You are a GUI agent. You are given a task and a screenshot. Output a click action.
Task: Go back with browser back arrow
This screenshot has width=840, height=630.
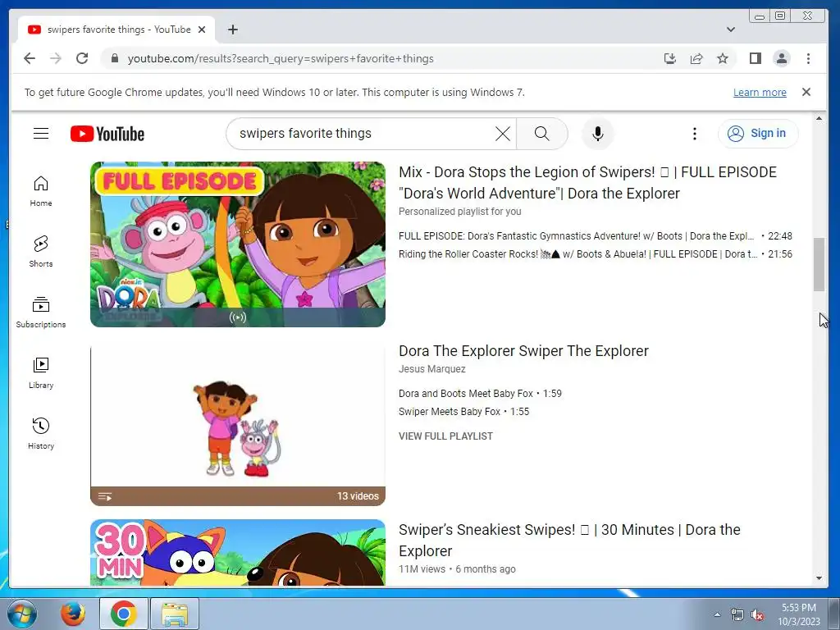(30, 58)
